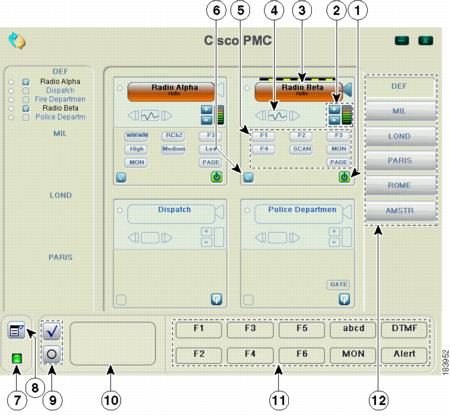The width and height of the screenshot is (450, 415).
Task: Click the empty text display field
Action: coord(113,343)
